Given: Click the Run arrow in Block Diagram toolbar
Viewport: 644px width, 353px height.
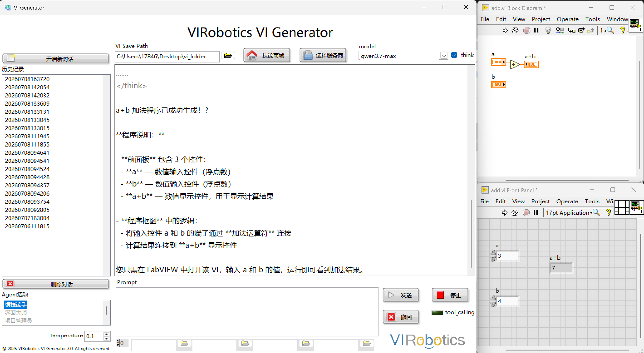Looking at the screenshot, I should pyautogui.click(x=505, y=30).
